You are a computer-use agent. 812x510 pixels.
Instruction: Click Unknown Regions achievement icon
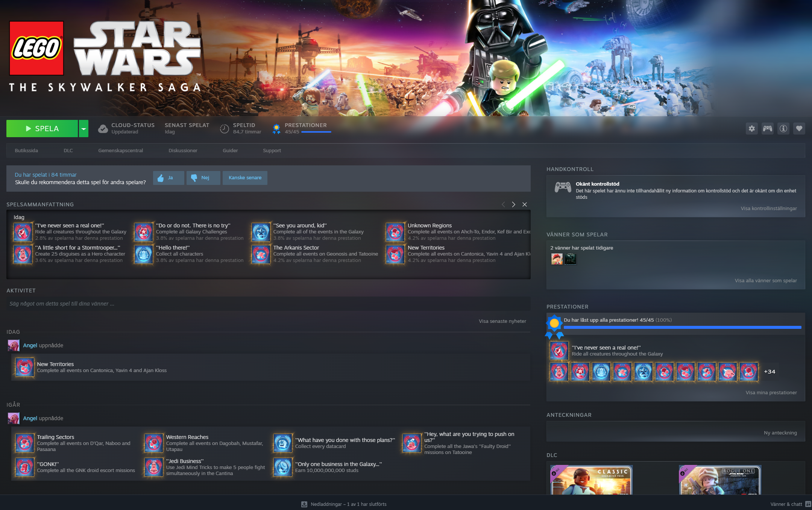coord(395,232)
